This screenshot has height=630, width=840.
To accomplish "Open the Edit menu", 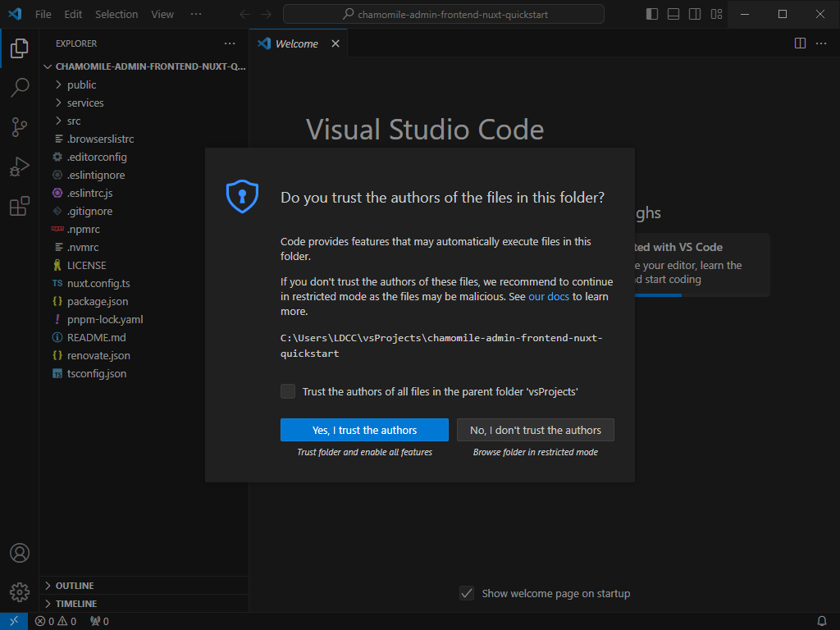I will tap(73, 15).
